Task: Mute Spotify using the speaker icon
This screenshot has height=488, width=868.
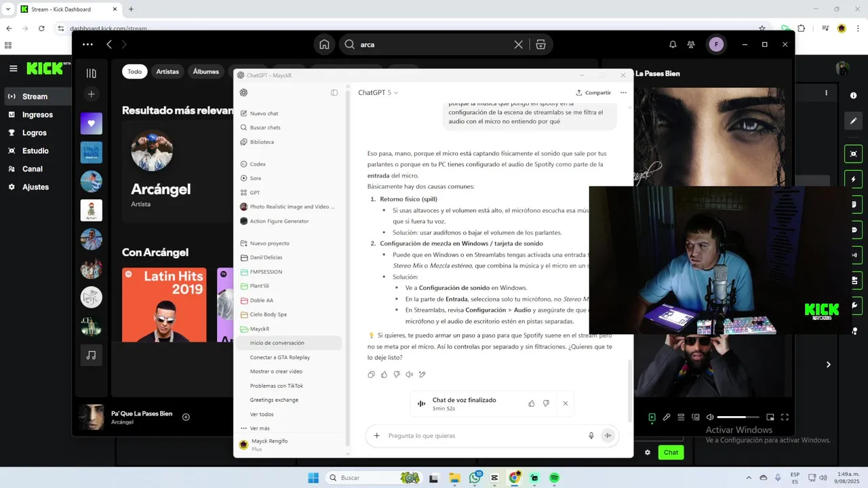Action: (x=710, y=418)
